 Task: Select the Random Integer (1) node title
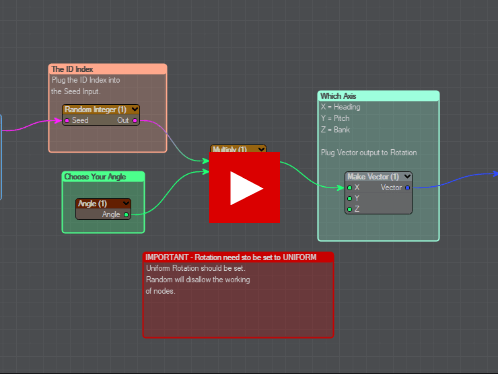(x=96, y=109)
